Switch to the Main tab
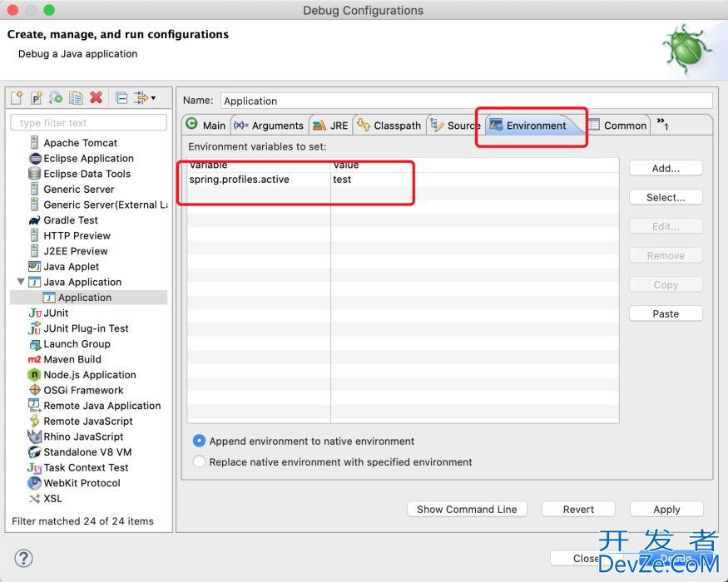This screenshot has width=728, height=582. pos(206,126)
